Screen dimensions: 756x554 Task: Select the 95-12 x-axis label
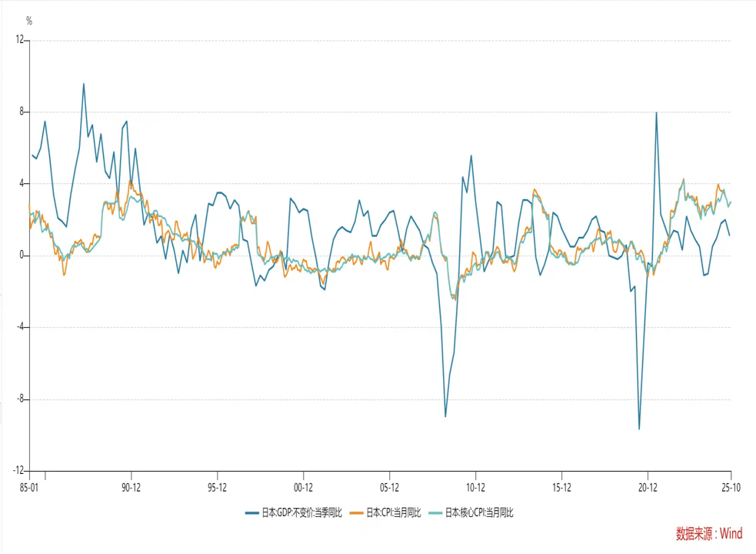pyautogui.click(x=218, y=487)
